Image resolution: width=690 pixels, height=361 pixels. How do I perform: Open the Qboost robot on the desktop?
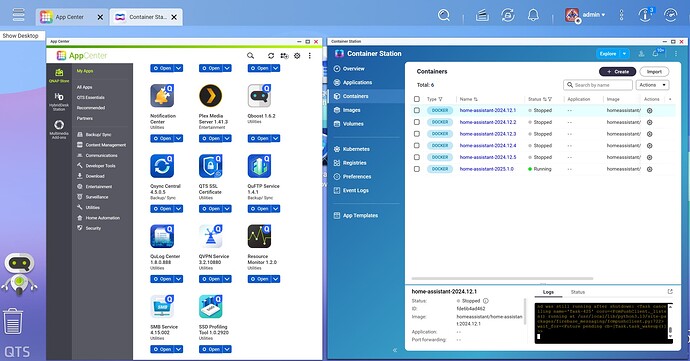(x=19, y=273)
